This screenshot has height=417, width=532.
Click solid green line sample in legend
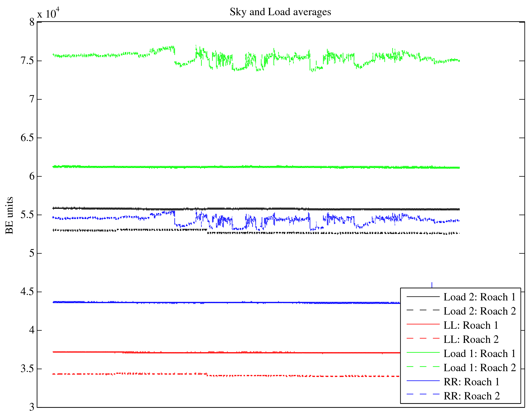tap(423, 353)
